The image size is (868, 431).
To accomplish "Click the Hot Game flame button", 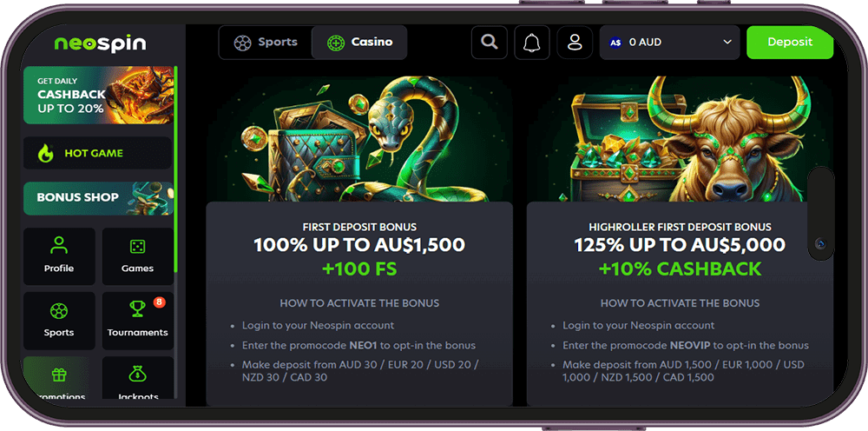I will click(97, 153).
